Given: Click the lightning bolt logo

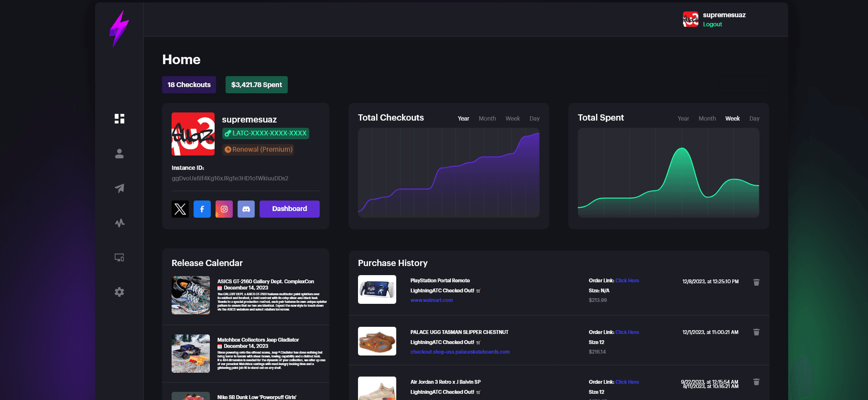Looking at the screenshot, I should (x=119, y=29).
